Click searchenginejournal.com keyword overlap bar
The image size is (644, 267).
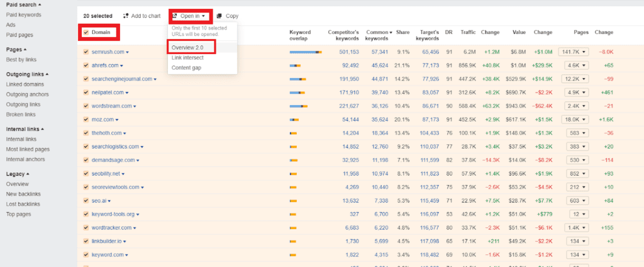[x=297, y=79]
